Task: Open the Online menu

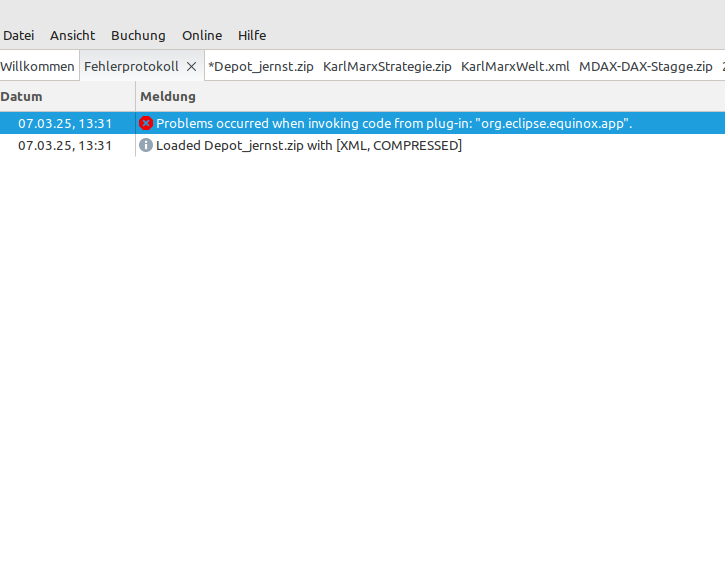Action: [x=202, y=35]
